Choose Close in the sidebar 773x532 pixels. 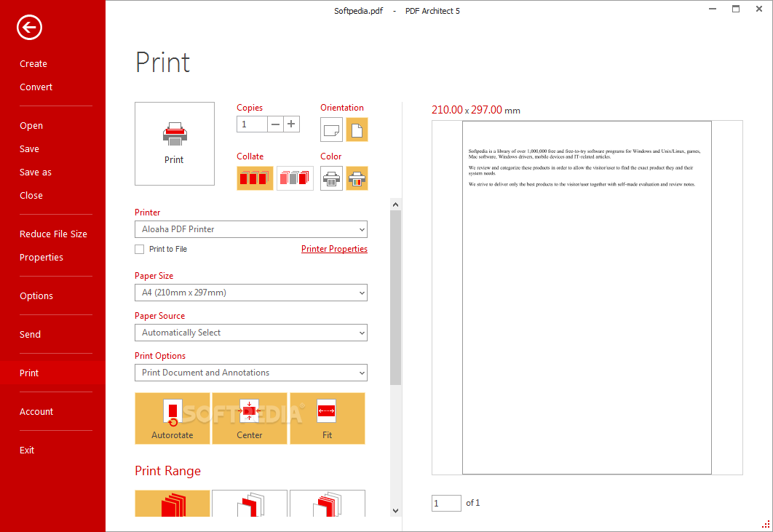(x=31, y=195)
